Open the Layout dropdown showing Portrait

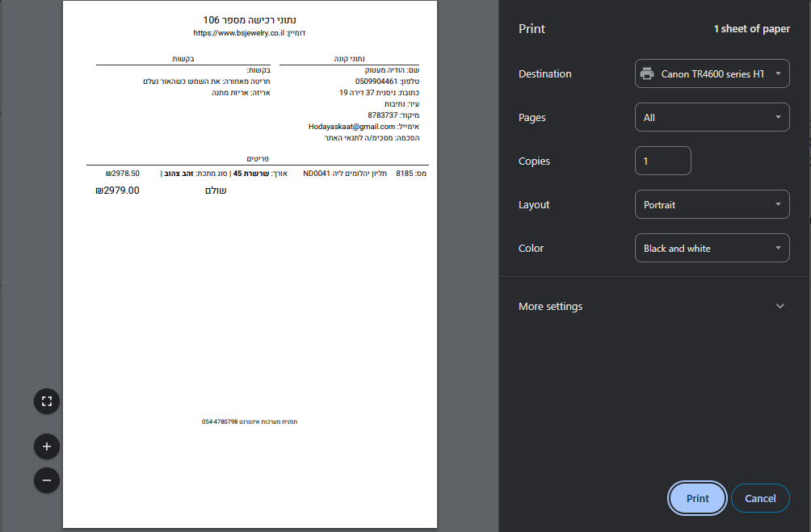click(712, 205)
